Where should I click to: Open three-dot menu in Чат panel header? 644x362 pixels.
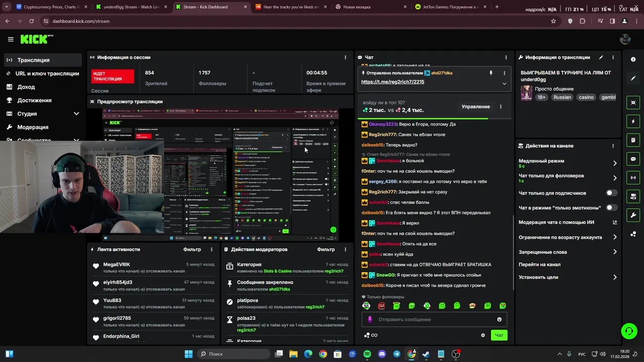[x=506, y=57]
